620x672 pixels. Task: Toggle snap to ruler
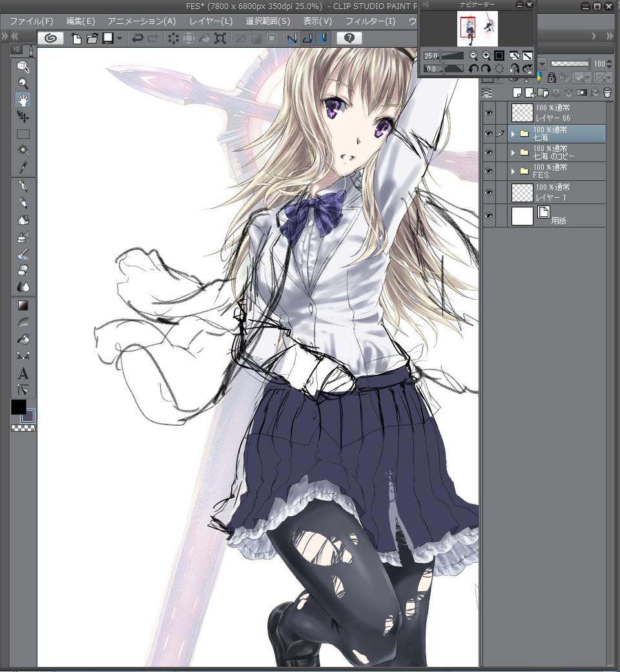coord(292,38)
